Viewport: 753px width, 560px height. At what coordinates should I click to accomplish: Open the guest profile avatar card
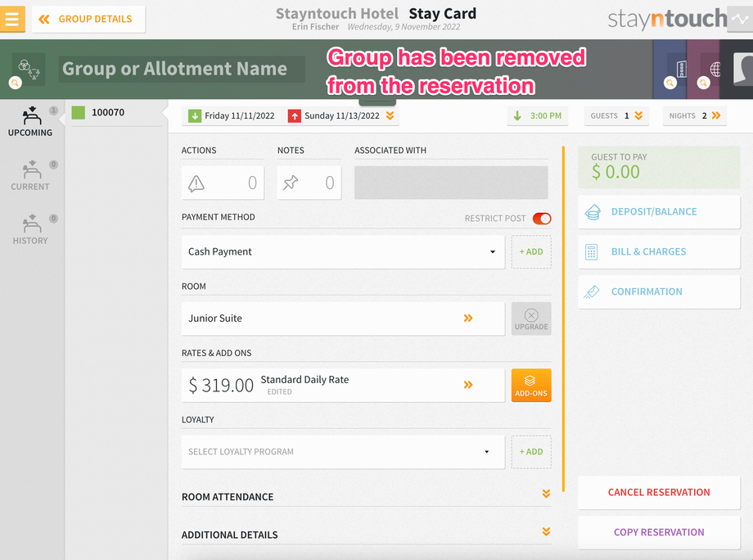742,69
